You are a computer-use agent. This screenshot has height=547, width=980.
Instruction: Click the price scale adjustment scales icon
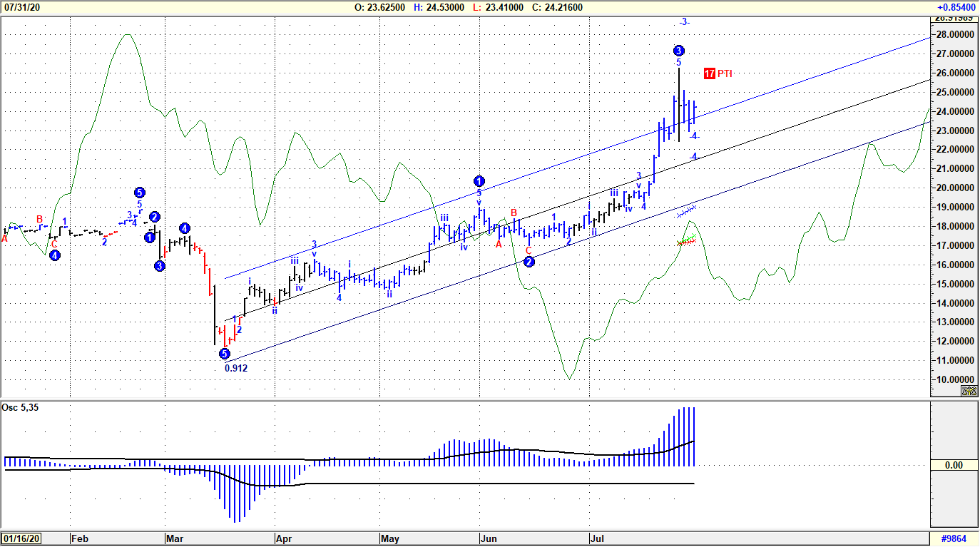pyautogui.click(x=968, y=391)
